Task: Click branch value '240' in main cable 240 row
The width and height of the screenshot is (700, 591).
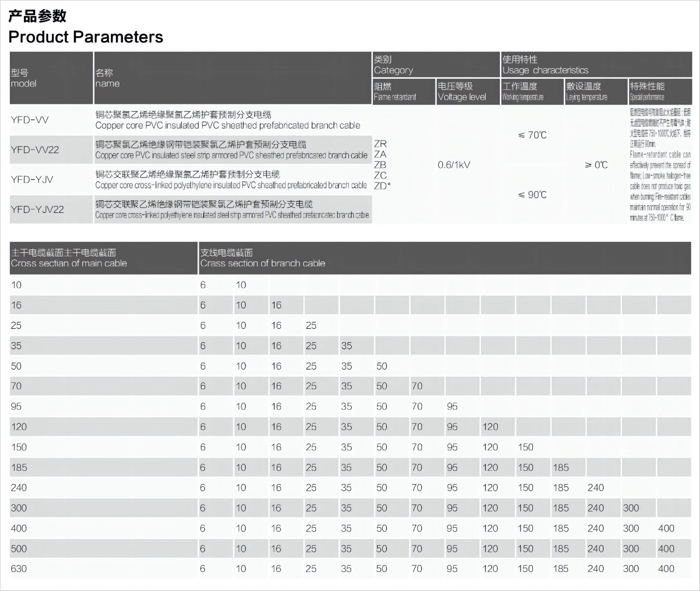Action: point(596,488)
